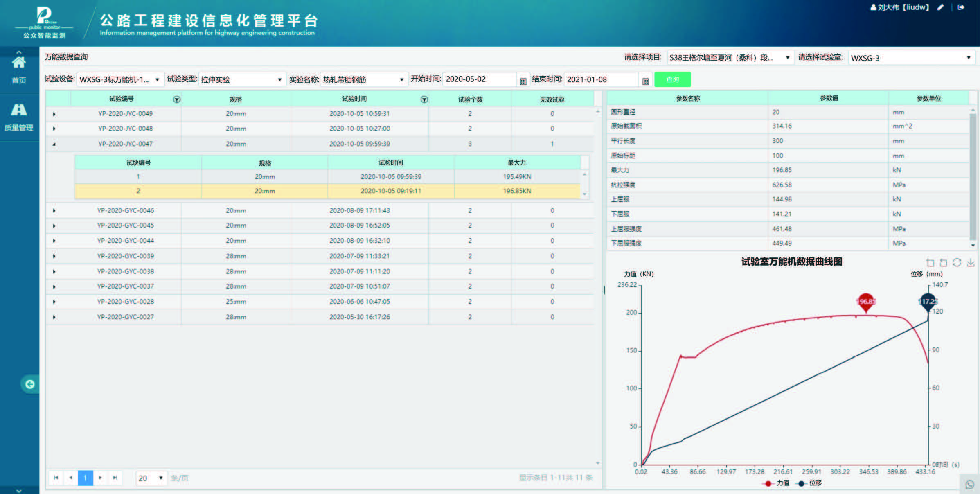
Task: Open the 试验编号 column filter
Action: pos(177,99)
